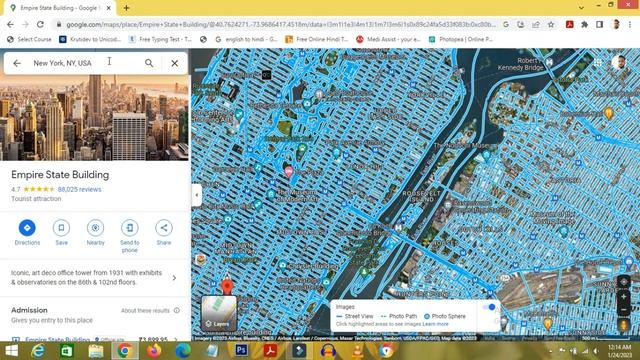640x360 pixels.
Task: Open Microsoft Edge from the taskbar
Action: 183,351
